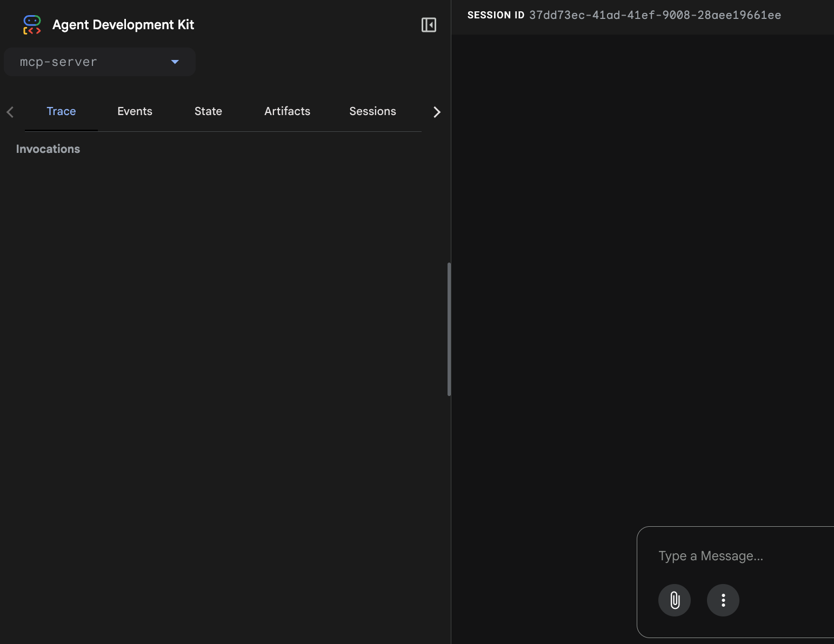Click the SESSION ID label
This screenshot has width=834, height=644.
coord(496,15)
